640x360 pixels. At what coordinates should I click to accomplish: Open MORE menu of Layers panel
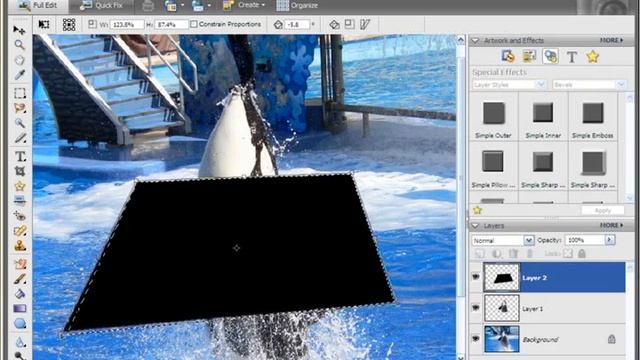point(611,225)
